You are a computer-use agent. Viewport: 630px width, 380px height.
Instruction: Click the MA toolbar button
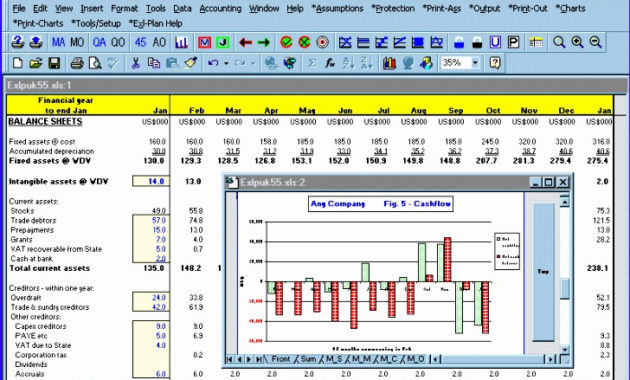pos(58,42)
